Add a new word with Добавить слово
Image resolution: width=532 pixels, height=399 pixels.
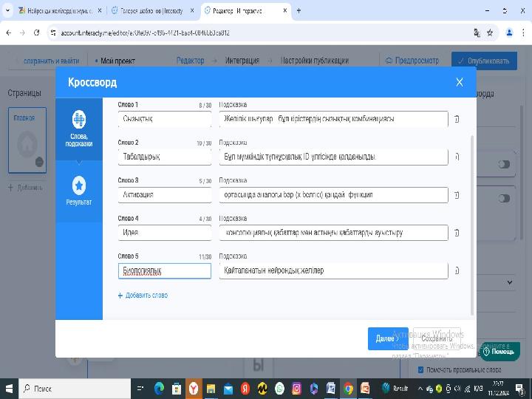coord(143,296)
